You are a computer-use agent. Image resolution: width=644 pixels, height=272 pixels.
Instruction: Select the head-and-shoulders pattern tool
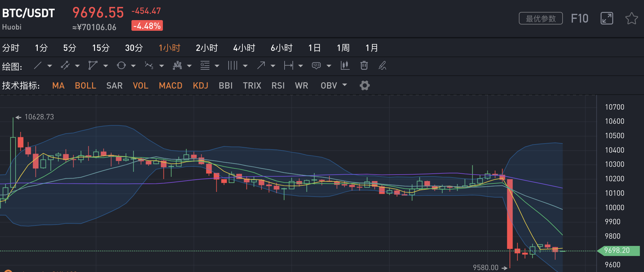pyautogui.click(x=177, y=65)
